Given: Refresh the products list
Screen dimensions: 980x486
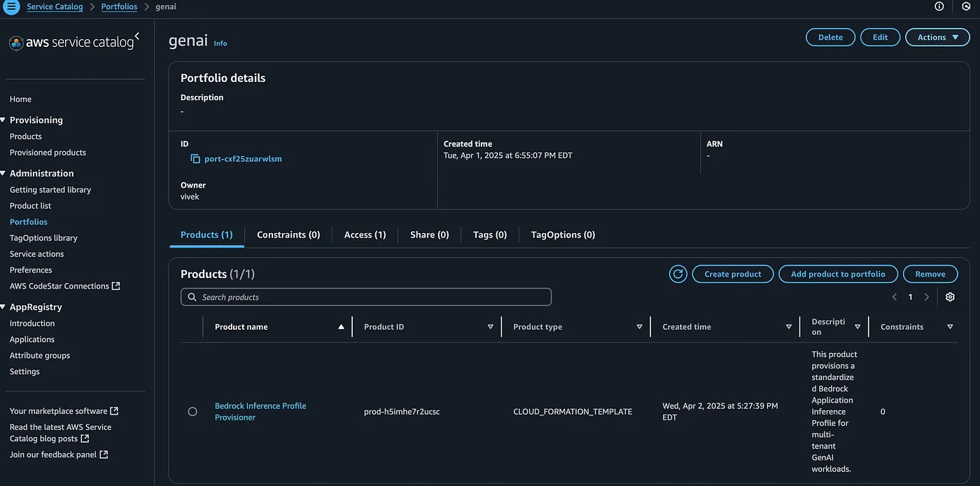Looking at the screenshot, I should pos(678,274).
